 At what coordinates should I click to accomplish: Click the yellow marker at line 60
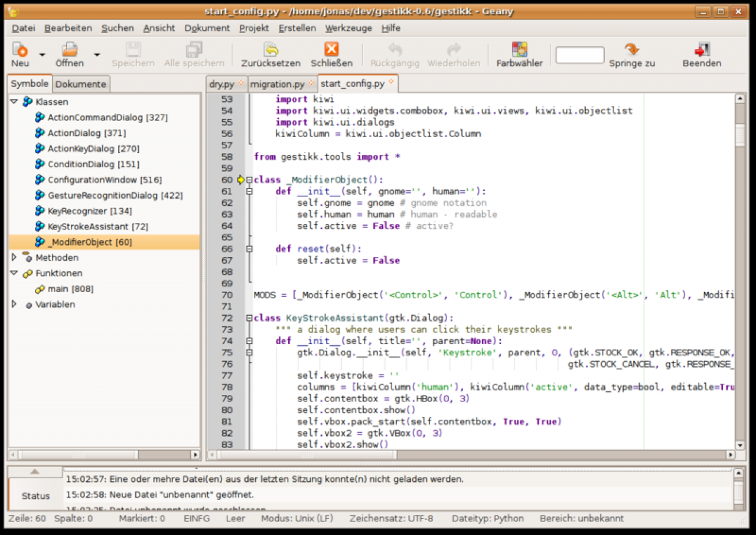pyautogui.click(x=240, y=180)
